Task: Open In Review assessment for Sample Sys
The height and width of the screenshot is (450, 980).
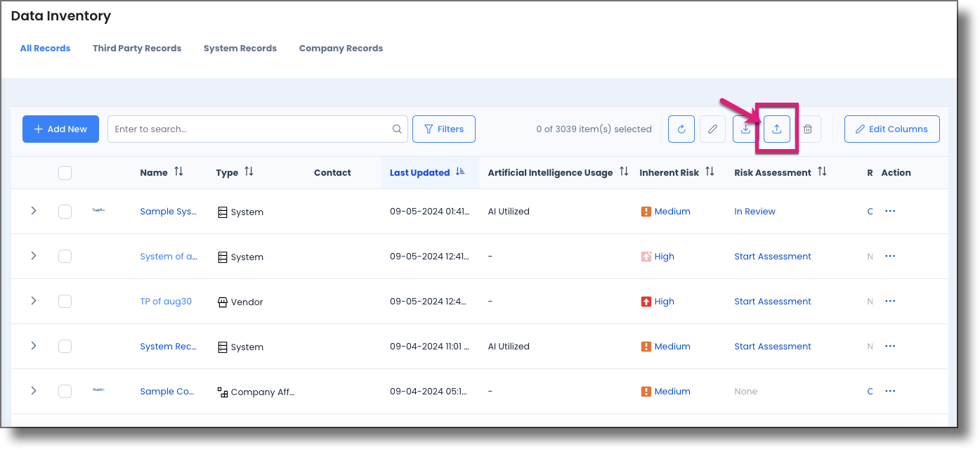Action: click(x=754, y=211)
